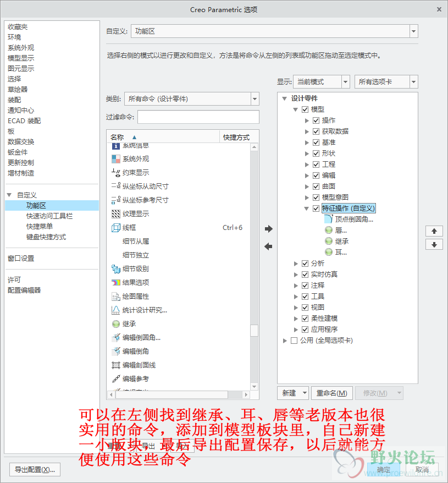Click the command list horizontal scrollbar thumb

click(x=172, y=394)
